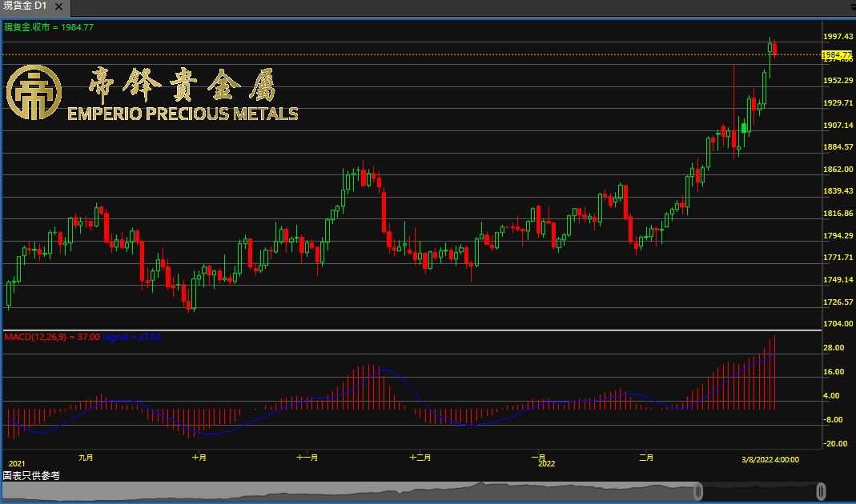
Task: Click the 1749.14 price axis label
Action: point(838,280)
